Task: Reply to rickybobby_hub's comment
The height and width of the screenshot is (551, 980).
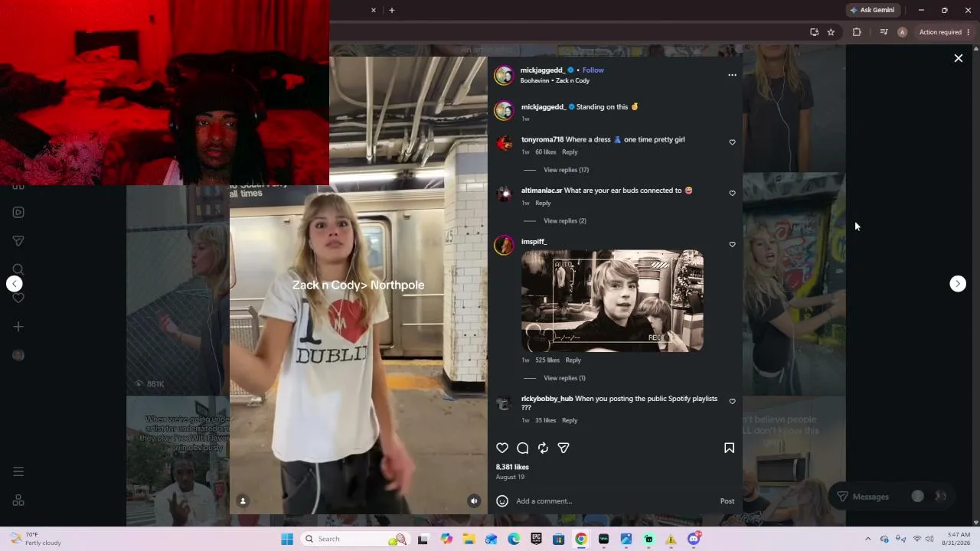Action: (x=570, y=421)
